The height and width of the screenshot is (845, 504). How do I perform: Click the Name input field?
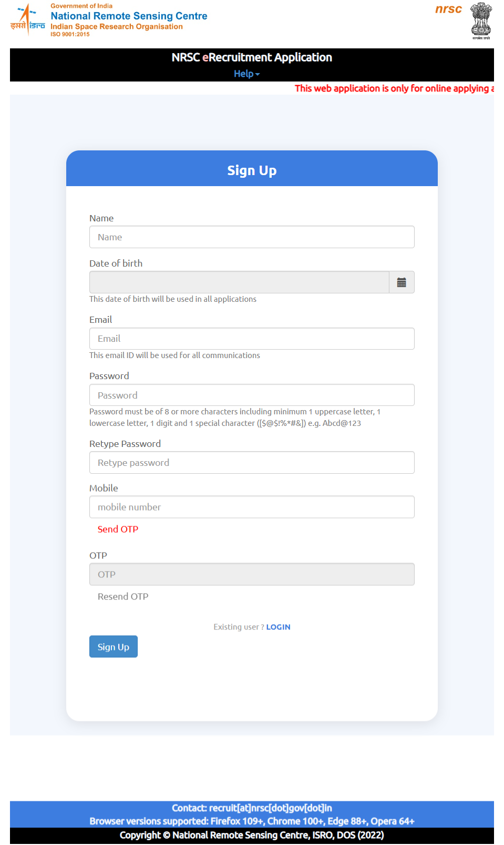[x=252, y=237]
